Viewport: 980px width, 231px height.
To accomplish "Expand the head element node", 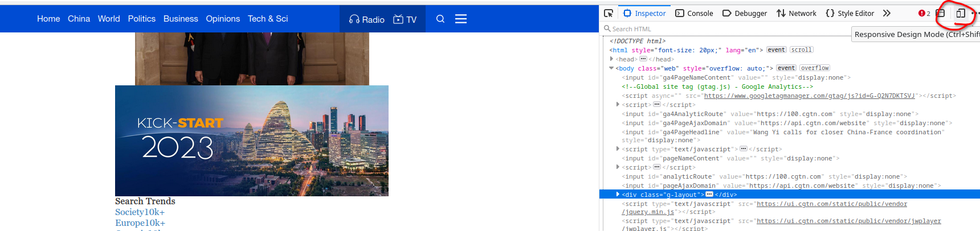I will [x=612, y=59].
